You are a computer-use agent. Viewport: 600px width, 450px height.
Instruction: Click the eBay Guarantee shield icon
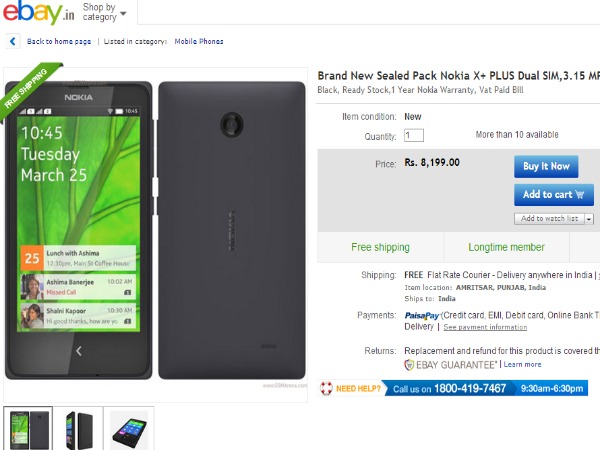coord(409,365)
